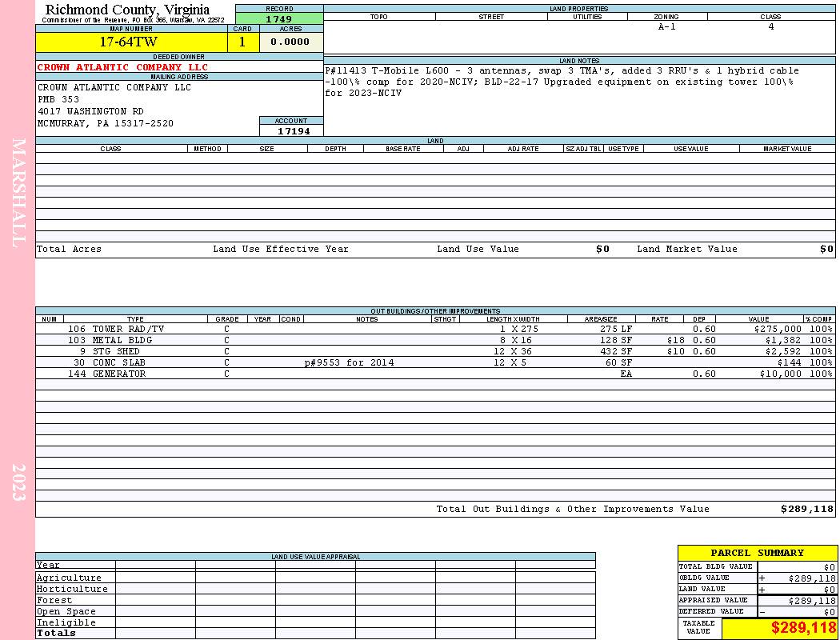Screen dimensions: 840x640
Task: Select dimensions 12 X 36
Action: pyautogui.click(x=514, y=351)
